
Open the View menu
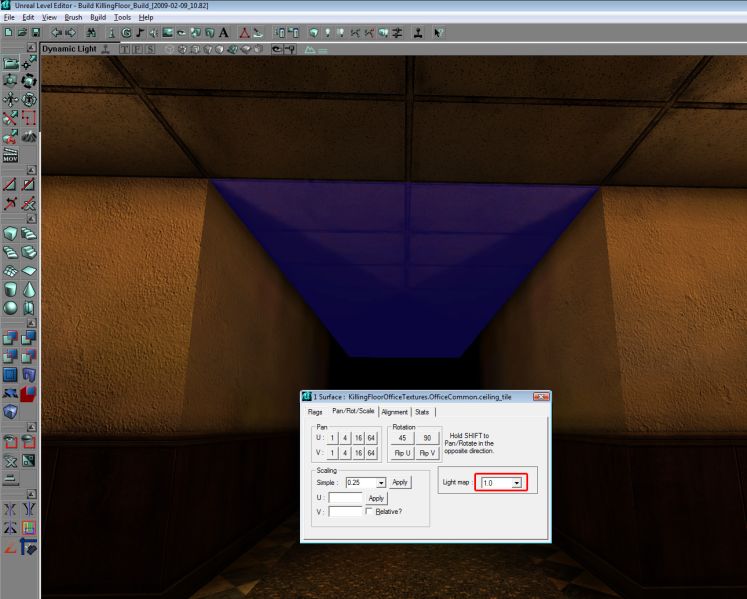[49, 17]
